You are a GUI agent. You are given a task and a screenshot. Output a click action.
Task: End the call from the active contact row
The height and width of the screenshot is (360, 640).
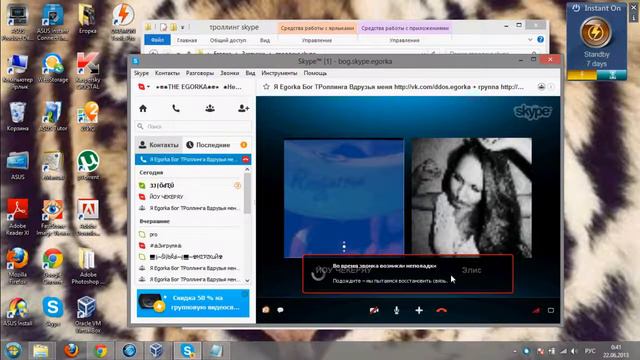point(245,159)
